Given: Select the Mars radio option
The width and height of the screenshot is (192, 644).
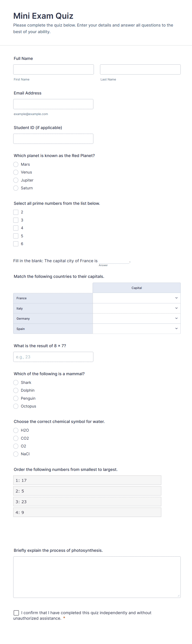Looking at the screenshot, I should click(x=16, y=164).
